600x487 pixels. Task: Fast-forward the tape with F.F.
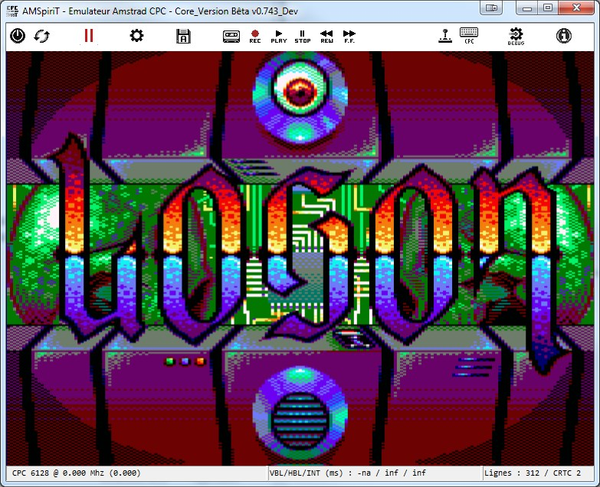349,36
